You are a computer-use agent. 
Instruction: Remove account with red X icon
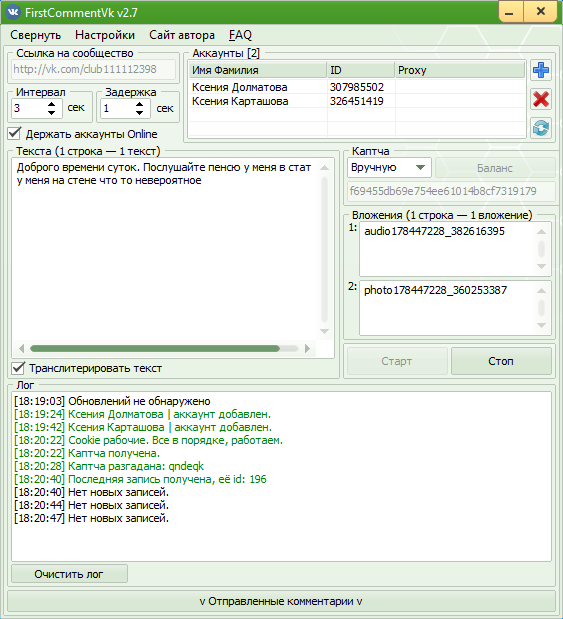(540, 99)
